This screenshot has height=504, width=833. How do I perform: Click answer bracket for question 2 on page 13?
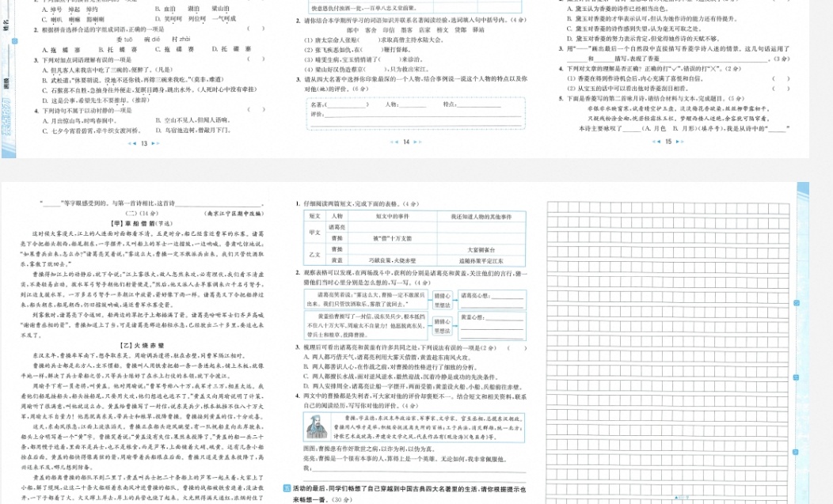click(256, 28)
